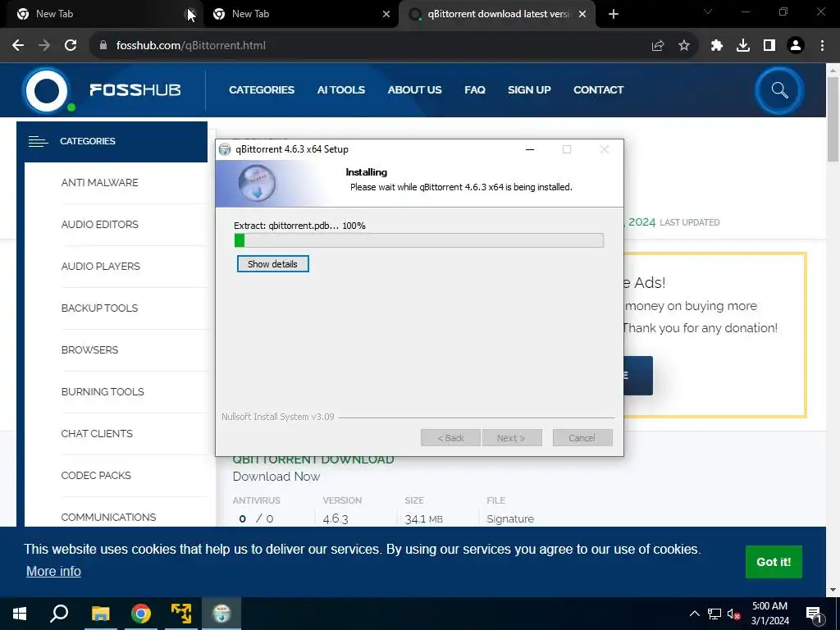This screenshot has width=840, height=630.
Task: Open Codec Packs category
Action: [96, 475]
